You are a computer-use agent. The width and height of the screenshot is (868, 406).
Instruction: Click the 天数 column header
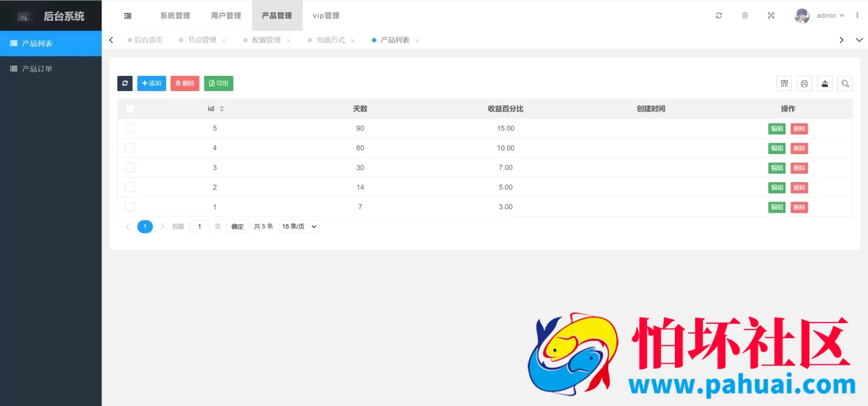pos(360,109)
